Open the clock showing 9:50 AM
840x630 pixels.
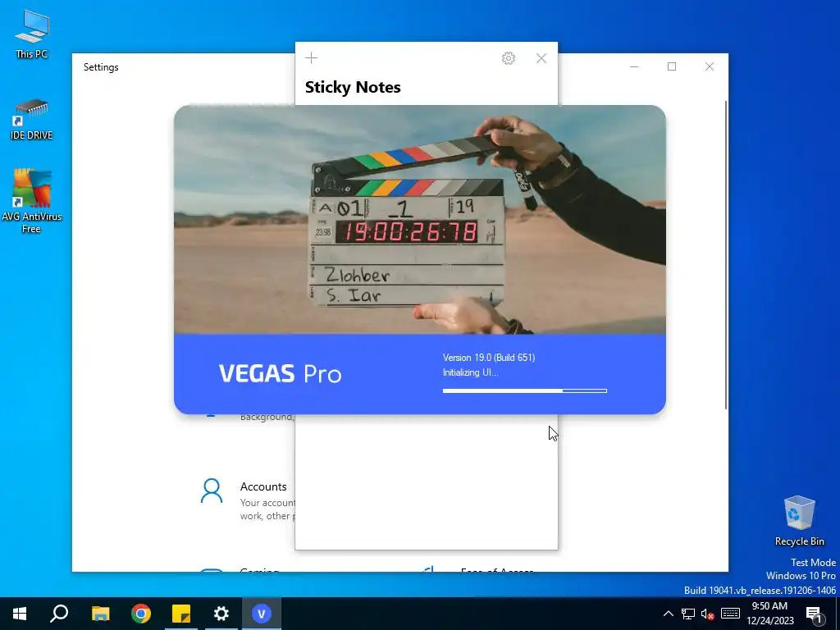769,614
